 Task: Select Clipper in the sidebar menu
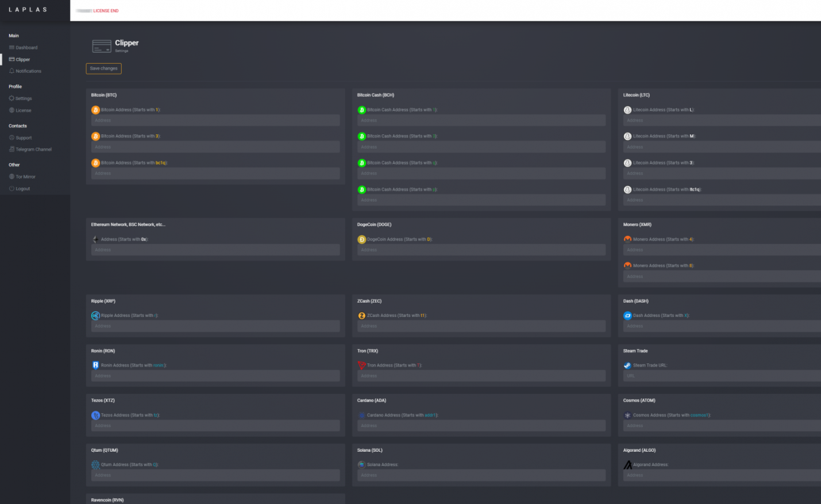click(x=20, y=60)
